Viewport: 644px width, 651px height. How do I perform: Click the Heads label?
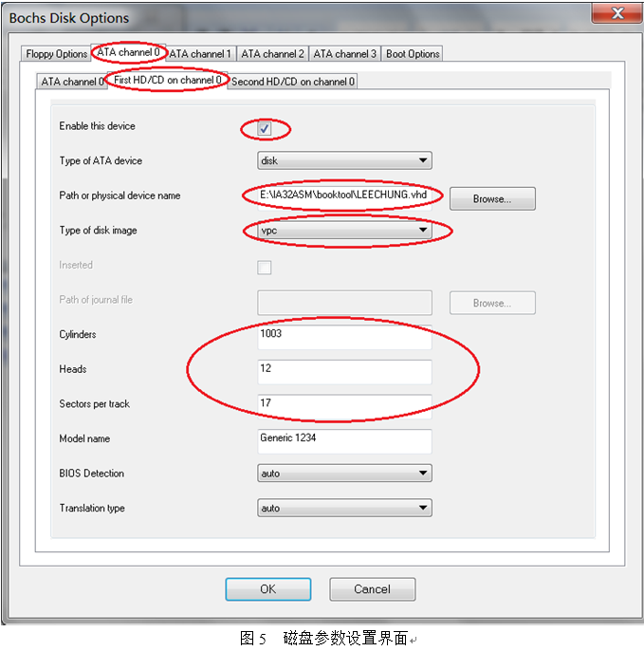pos(73,369)
